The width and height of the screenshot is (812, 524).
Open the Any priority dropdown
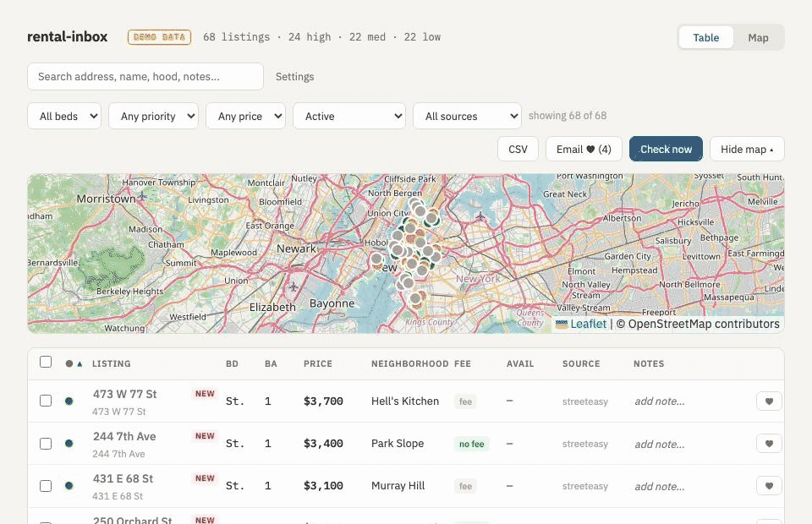pos(153,116)
